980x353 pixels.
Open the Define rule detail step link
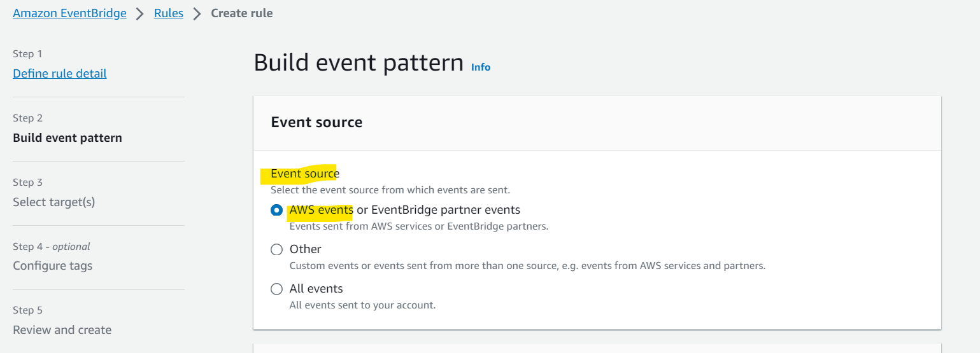click(60, 74)
